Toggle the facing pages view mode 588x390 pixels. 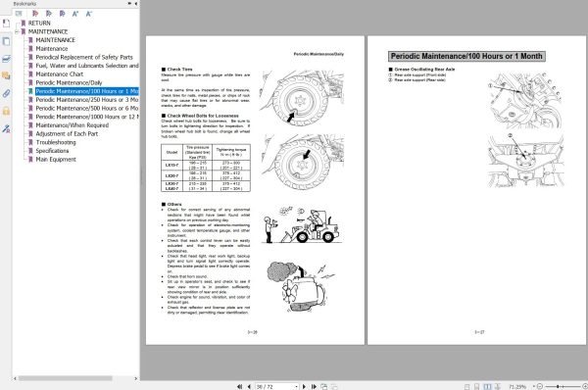487,387
